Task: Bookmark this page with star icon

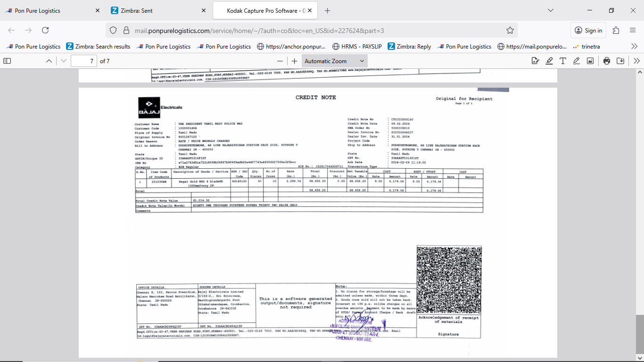Action: click(510, 30)
